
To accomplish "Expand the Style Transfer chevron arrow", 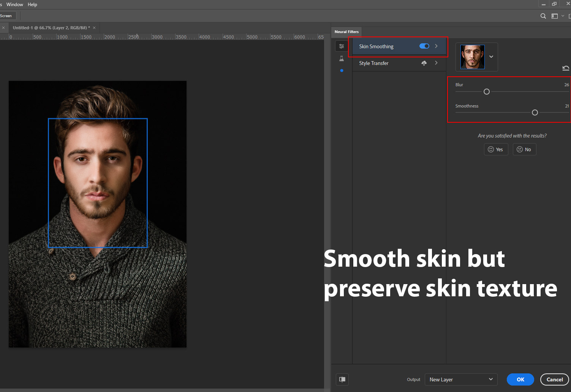I will click(x=436, y=63).
